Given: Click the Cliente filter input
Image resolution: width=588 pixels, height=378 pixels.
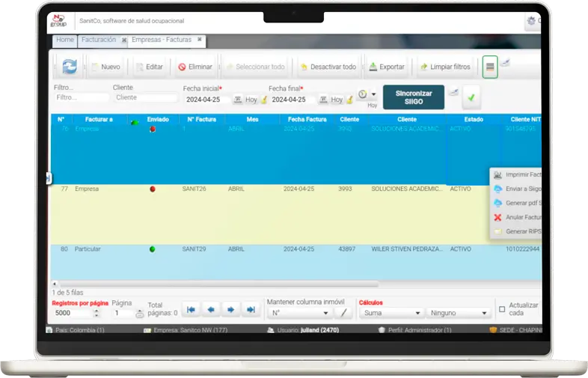Looking at the screenshot, I should click(x=145, y=97).
